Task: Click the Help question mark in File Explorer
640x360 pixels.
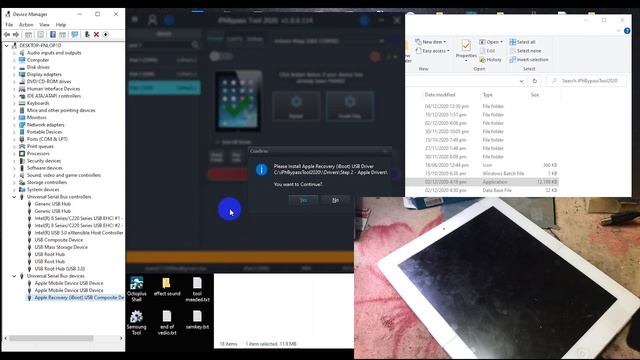Action: point(627,31)
